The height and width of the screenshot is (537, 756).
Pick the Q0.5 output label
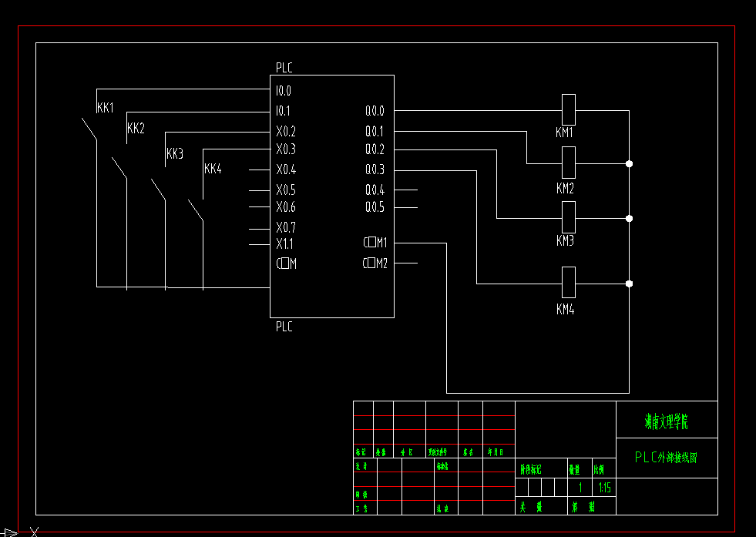tap(375, 207)
